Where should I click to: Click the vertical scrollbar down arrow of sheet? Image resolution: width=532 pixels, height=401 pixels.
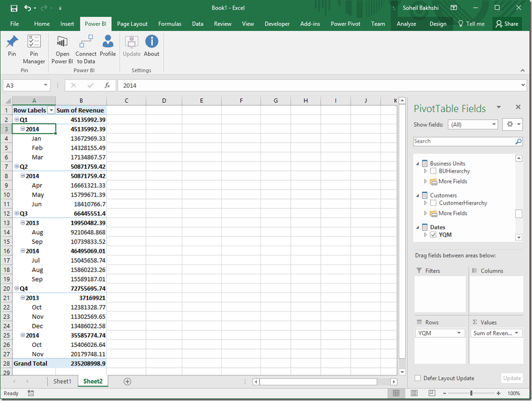point(402,372)
